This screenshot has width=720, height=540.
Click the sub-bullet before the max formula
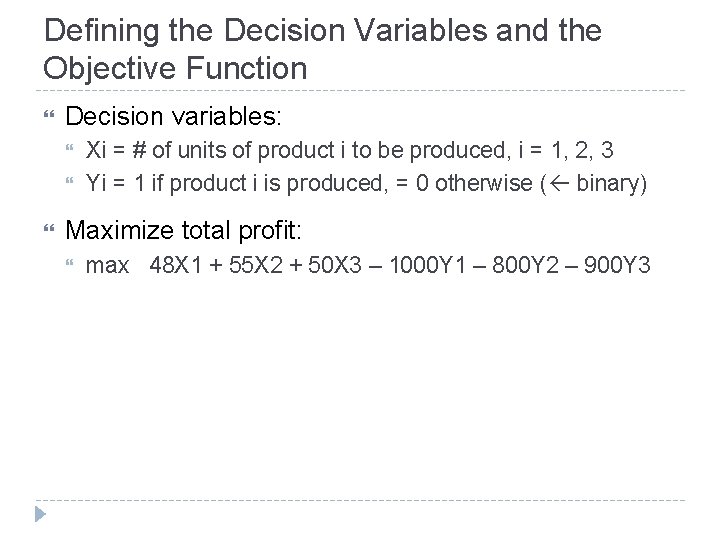[70, 266]
